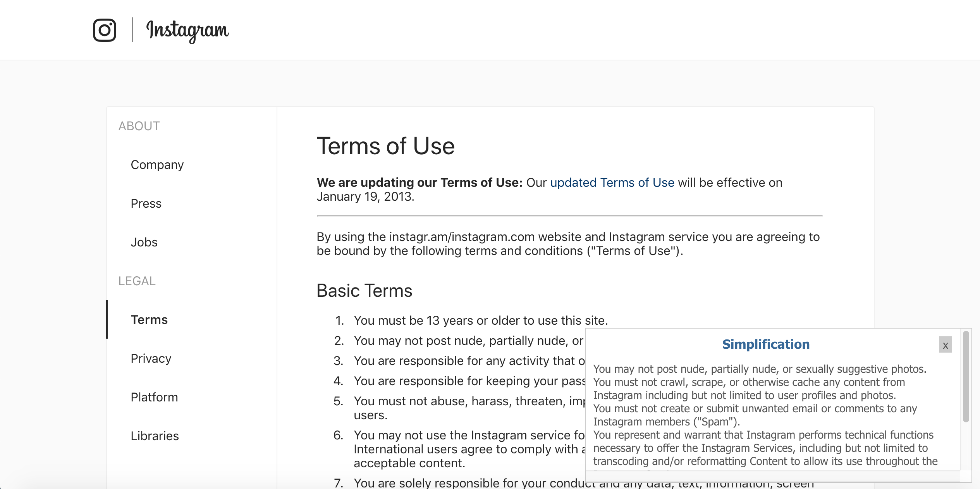The image size is (980, 489).
Task: Go to the Press sidebar page
Action: (146, 203)
